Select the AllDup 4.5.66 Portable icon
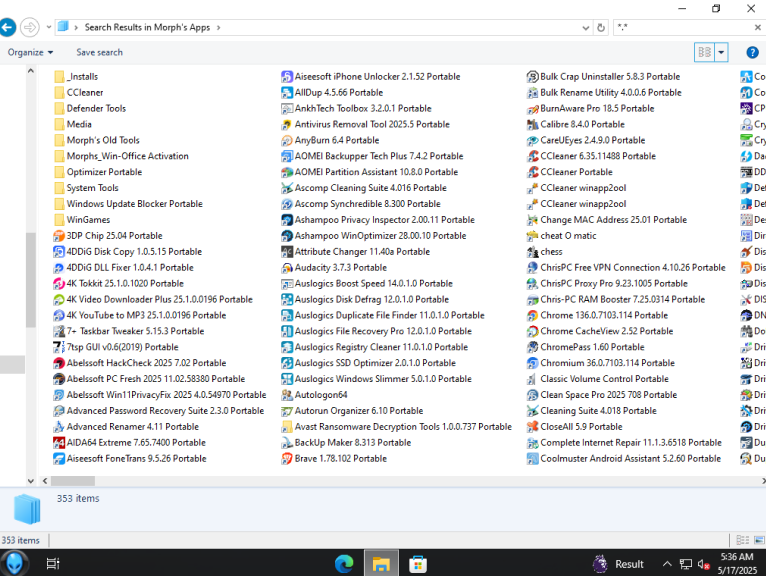Screen dimensions: 766x576 point(287,93)
